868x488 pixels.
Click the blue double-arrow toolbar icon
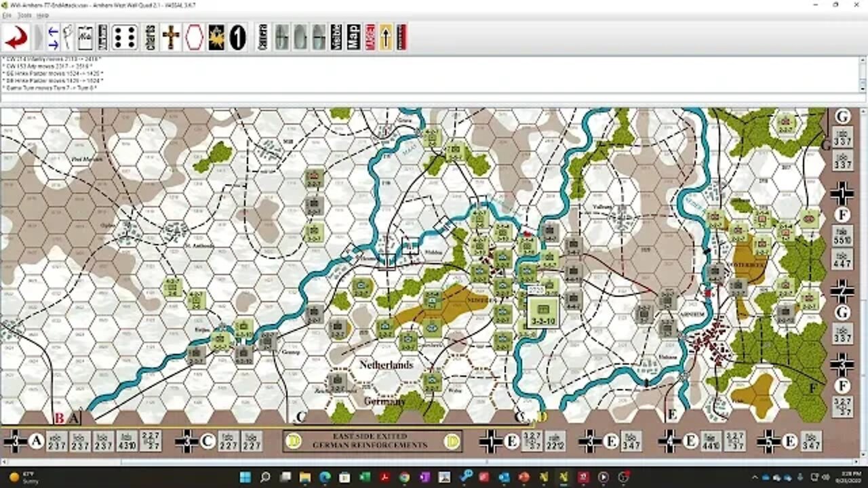click(x=53, y=37)
